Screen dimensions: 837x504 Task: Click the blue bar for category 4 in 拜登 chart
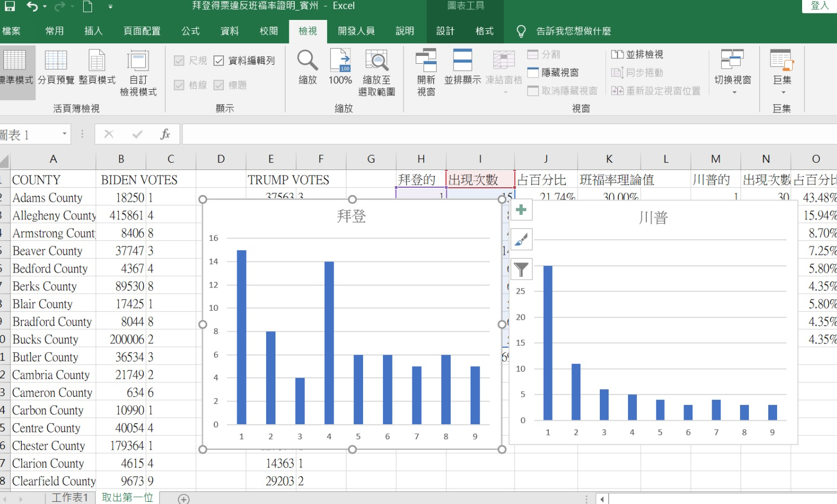[329, 343]
